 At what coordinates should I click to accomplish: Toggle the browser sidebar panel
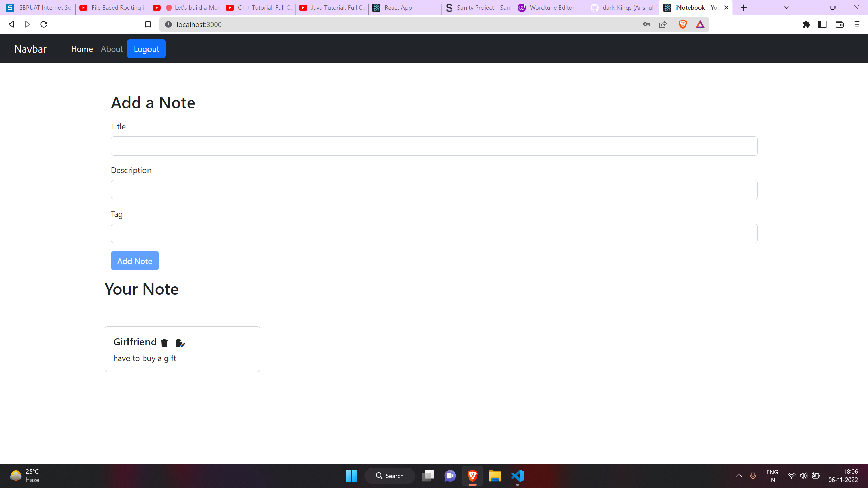pos(823,24)
